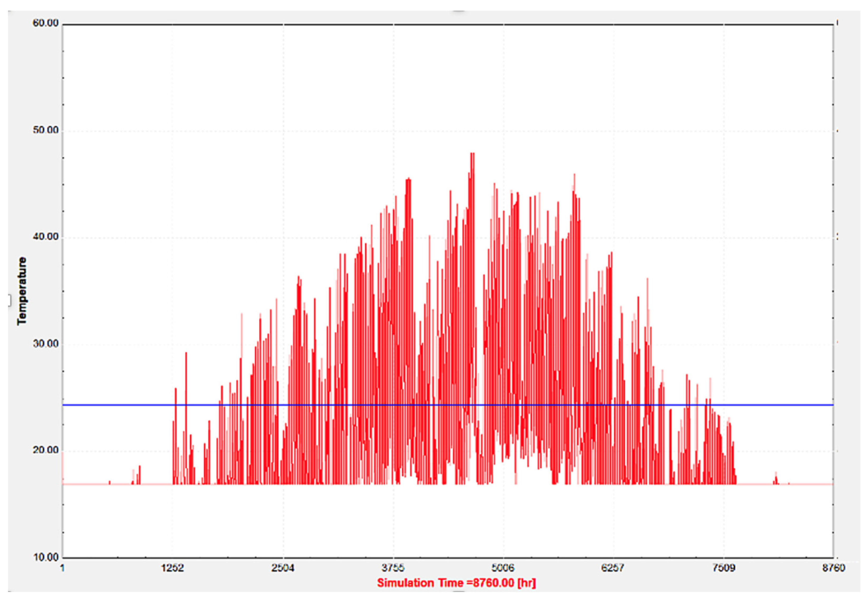The height and width of the screenshot is (603, 868).
Task: Click the 6257 x-axis time label
Action: click(613, 568)
